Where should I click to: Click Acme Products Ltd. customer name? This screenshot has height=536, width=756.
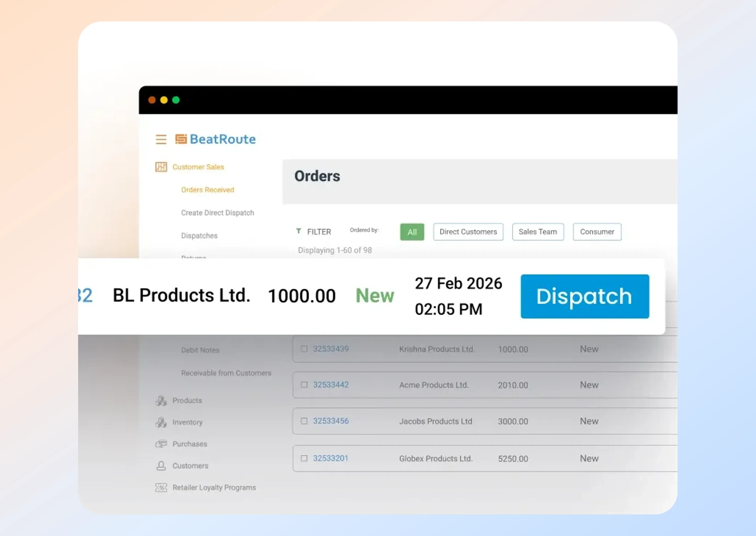click(434, 385)
